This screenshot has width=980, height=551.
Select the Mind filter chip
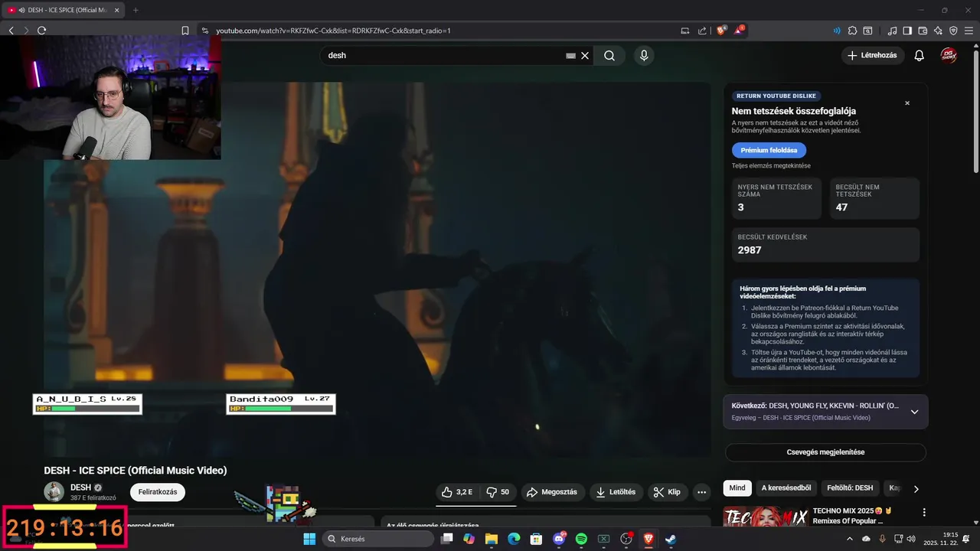point(737,488)
